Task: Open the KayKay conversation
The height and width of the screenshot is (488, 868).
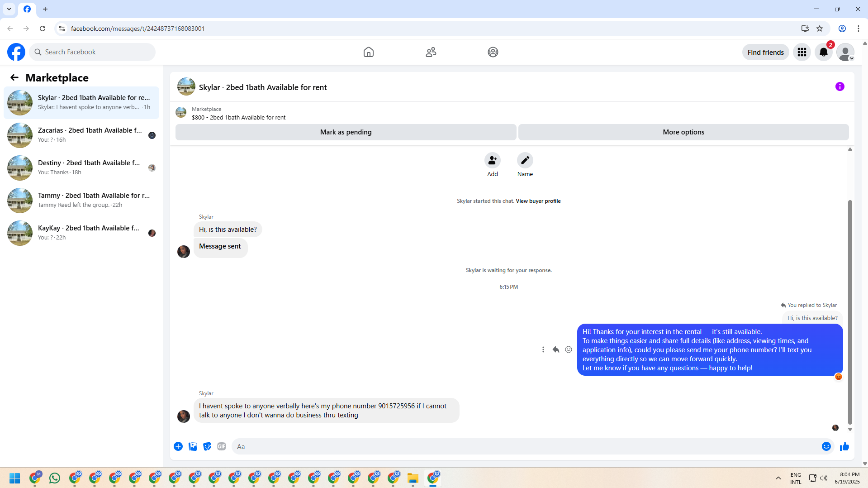Action: coord(81,233)
